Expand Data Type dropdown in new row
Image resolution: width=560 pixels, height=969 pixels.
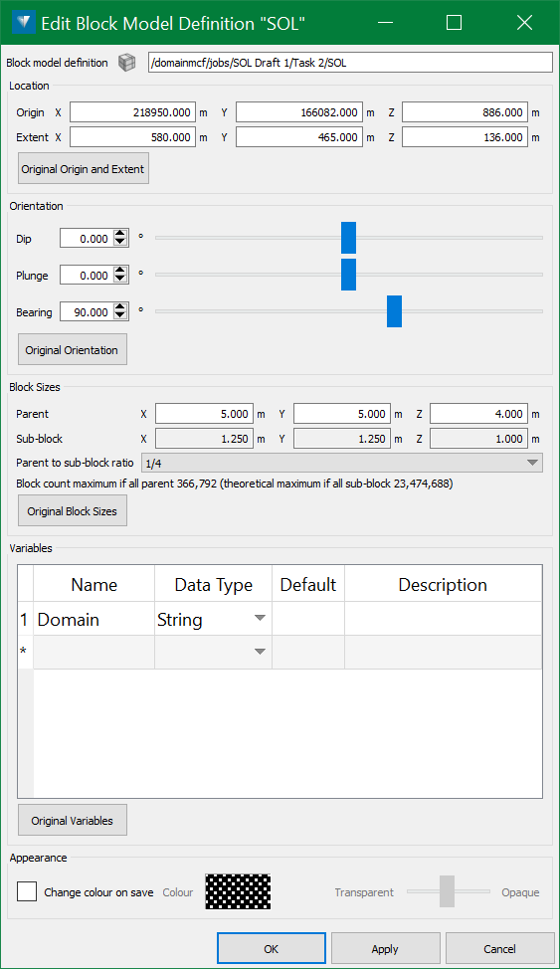pos(260,652)
